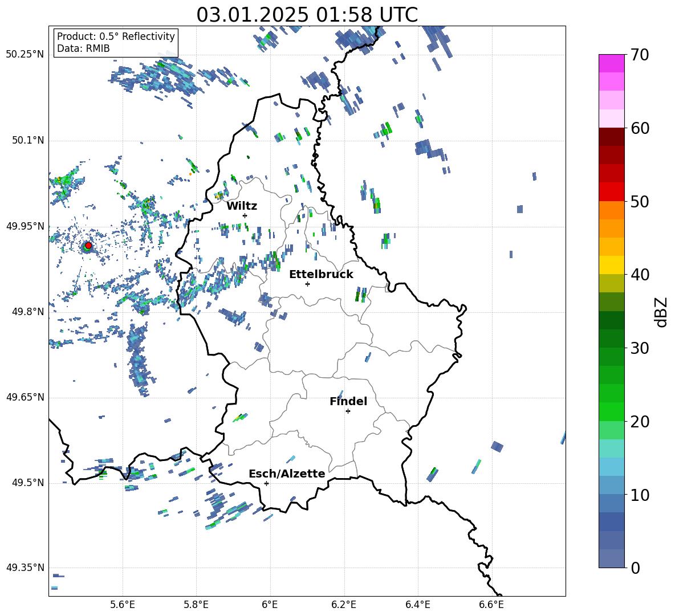Image resolution: width=675 pixels, height=616 pixels.
Task: Click the dBZ colorbar axis label
Action: coord(661,312)
